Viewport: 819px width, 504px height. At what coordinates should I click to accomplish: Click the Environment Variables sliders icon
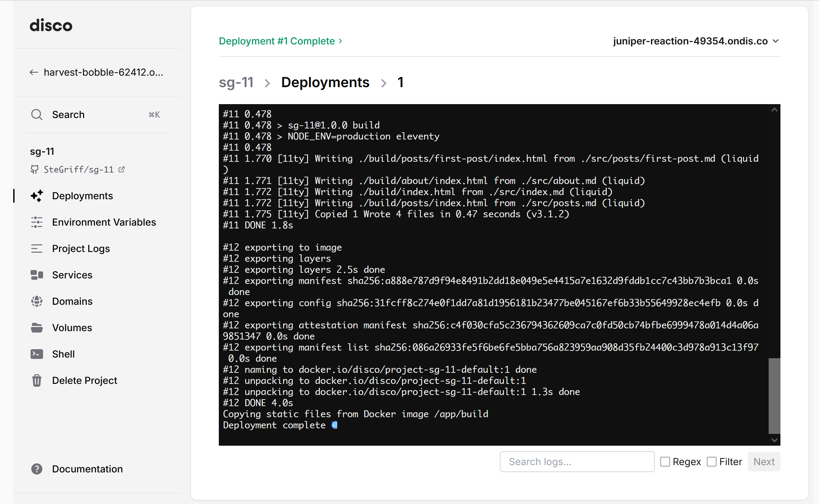point(37,222)
